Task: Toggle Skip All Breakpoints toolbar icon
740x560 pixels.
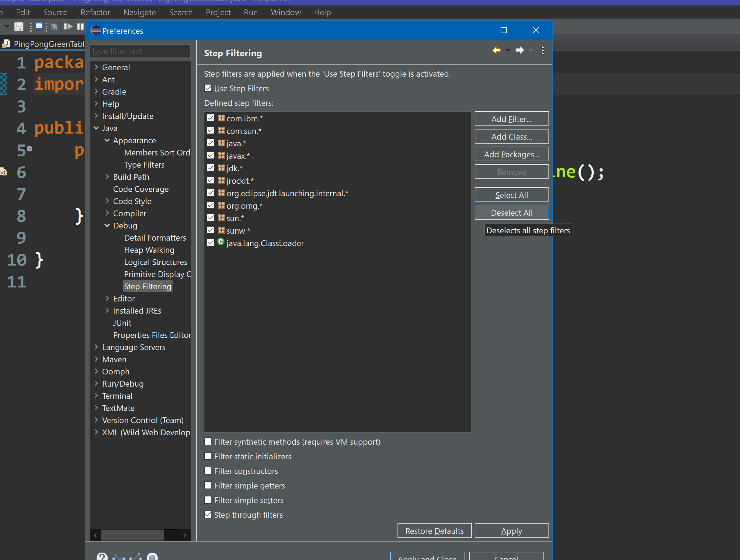Action: 54,27
